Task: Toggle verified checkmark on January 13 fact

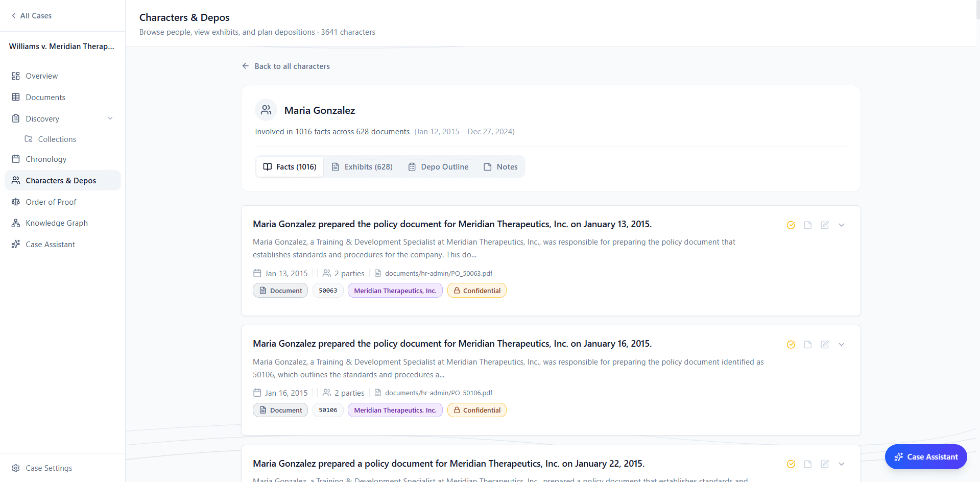Action: (x=791, y=225)
